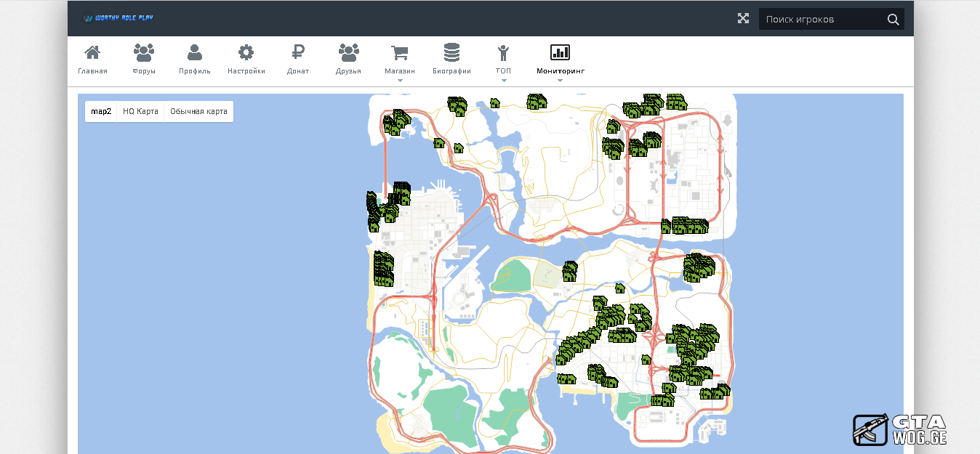Click the Главная home icon

[x=92, y=52]
